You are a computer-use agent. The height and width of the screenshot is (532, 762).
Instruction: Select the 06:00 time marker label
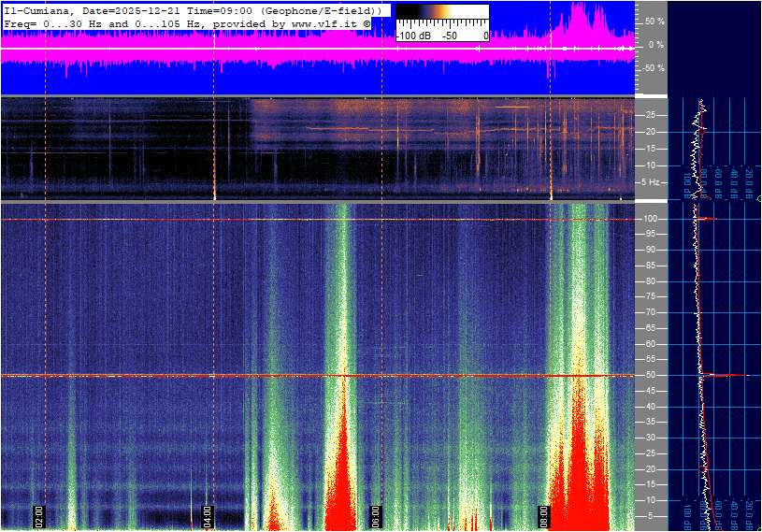coord(375,517)
